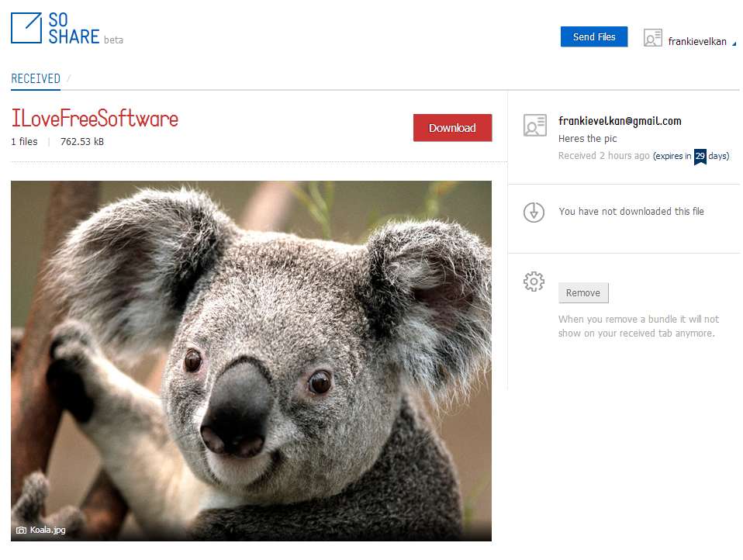
Task: Click the ILoveFreeSoftware bundle title
Action: [95, 119]
